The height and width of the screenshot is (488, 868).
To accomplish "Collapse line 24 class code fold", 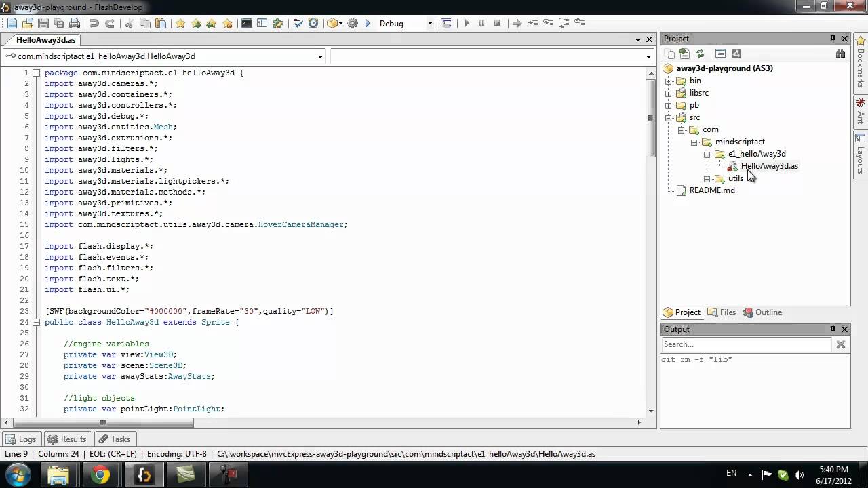I will pos(37,322).
